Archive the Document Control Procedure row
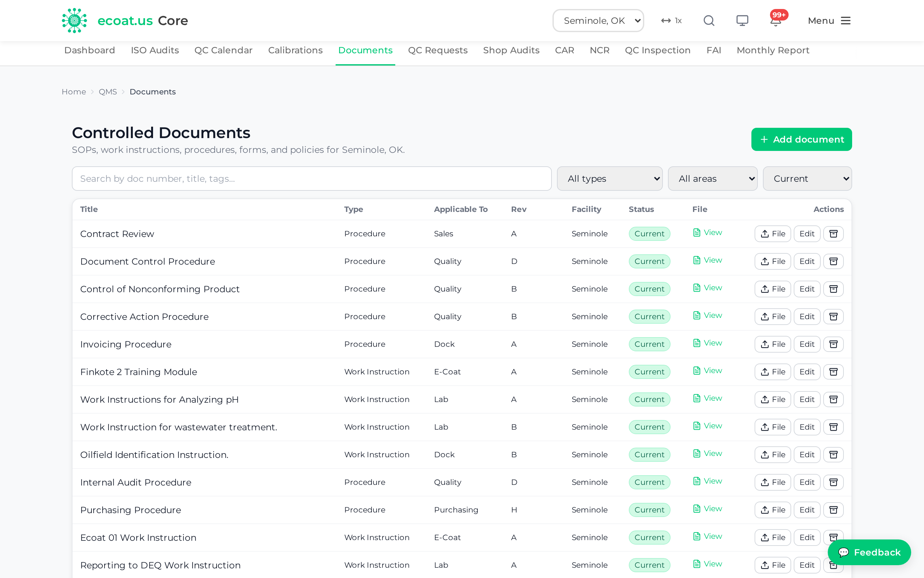This screenshot has height=578, width=924. coord(833,261)
